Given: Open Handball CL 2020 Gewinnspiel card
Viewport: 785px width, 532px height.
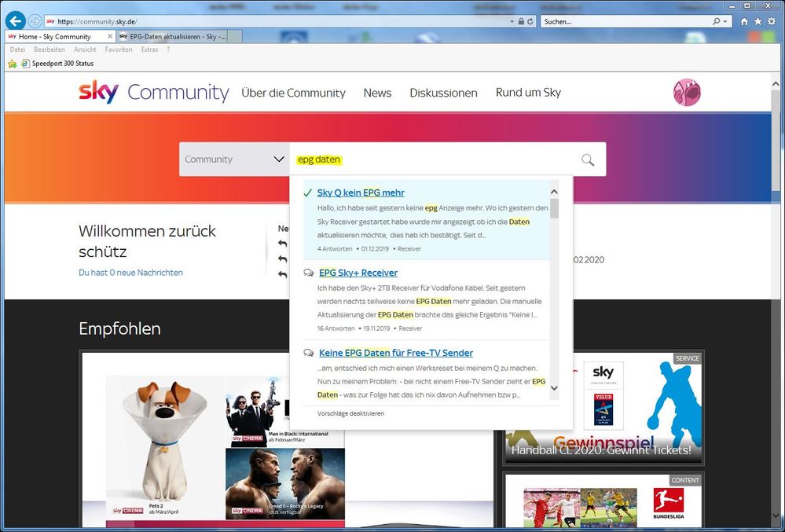Looking at the screenshot, I should point(603,407).
